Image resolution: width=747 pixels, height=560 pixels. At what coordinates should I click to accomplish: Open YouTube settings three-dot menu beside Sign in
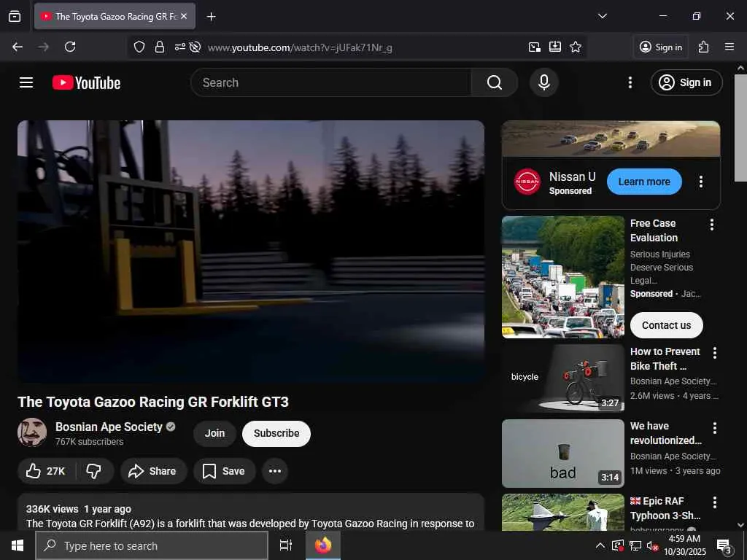tap(630, 82)
